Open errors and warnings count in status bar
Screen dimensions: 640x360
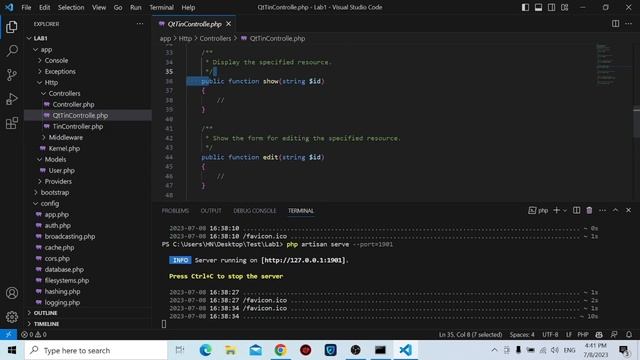(34, 334)
